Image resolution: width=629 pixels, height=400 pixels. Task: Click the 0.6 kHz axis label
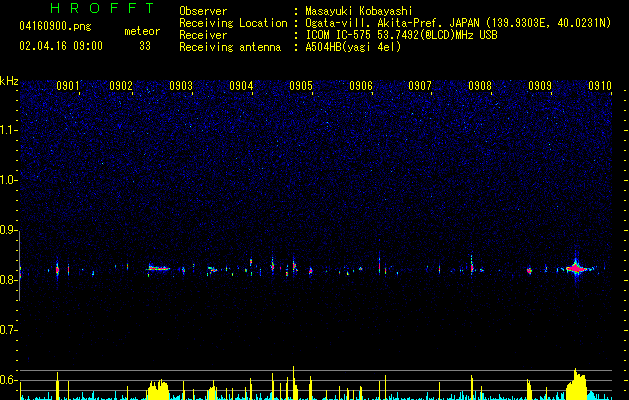[9, 380]
